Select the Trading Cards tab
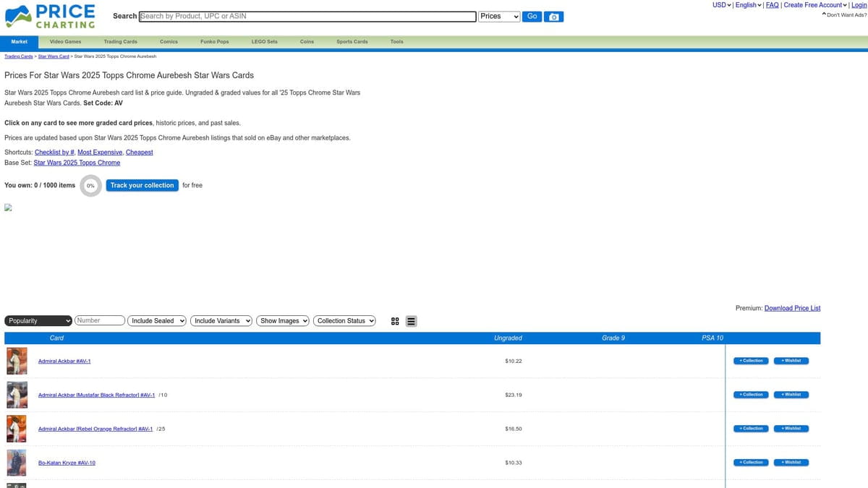 [120, 42]
